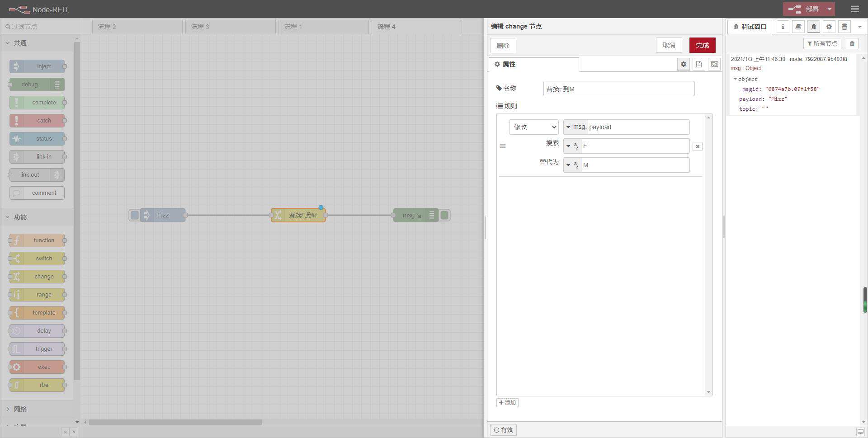The width and height of the screenshot is (868, 438).
Task: Select the link out node
Action: click(x=37, y=175)
